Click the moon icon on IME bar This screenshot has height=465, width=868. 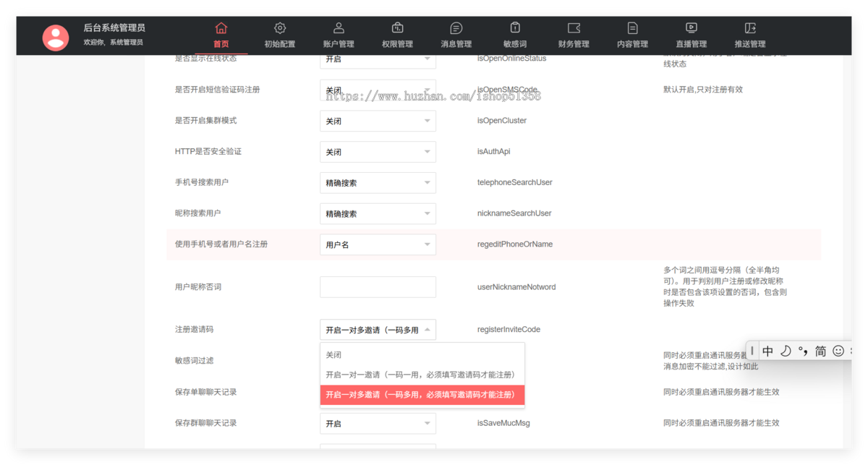pyautogui.click(x=786, y=351)
